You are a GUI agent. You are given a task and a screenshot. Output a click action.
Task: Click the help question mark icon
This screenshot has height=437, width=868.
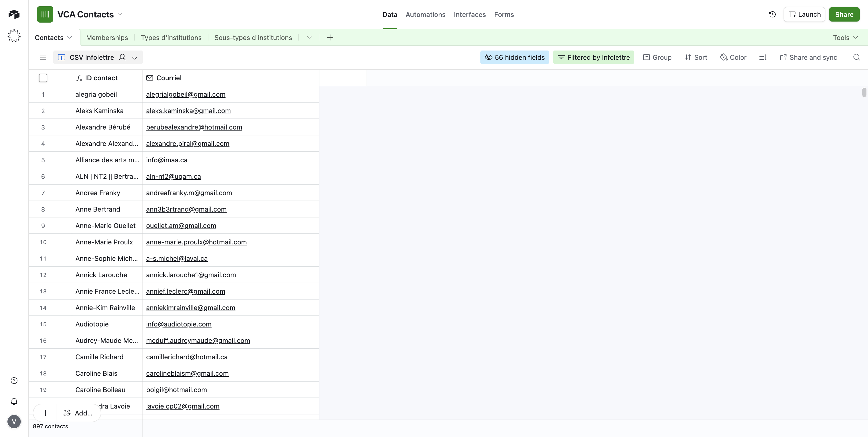14,381
